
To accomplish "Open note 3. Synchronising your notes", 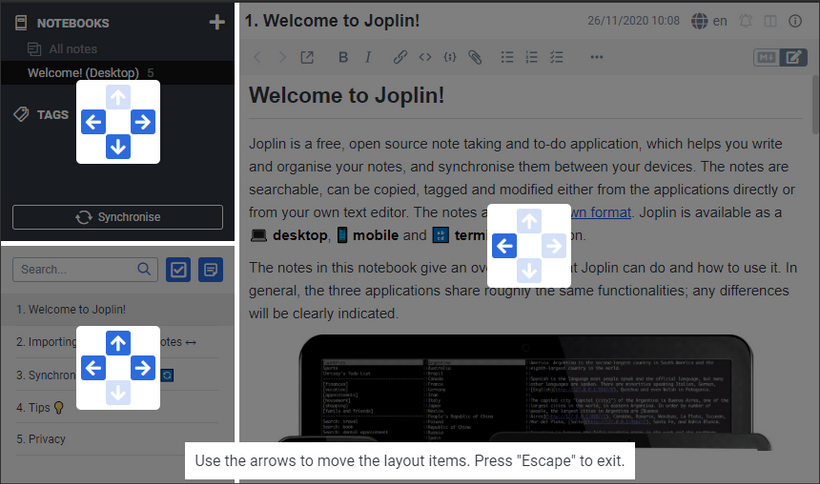I will pyautogui.click(x=118, y=375).
